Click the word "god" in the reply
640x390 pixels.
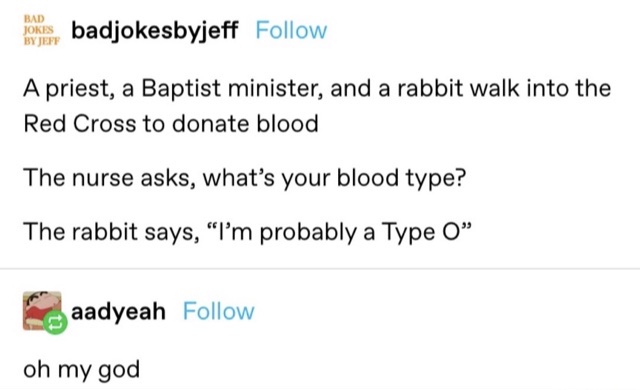pyautogui.click(x=119, y=371)
